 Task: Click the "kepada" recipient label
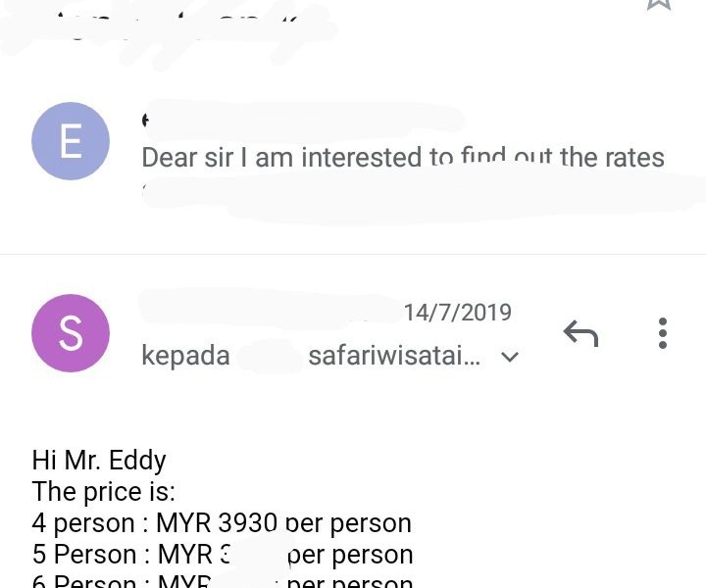point(185,356)
